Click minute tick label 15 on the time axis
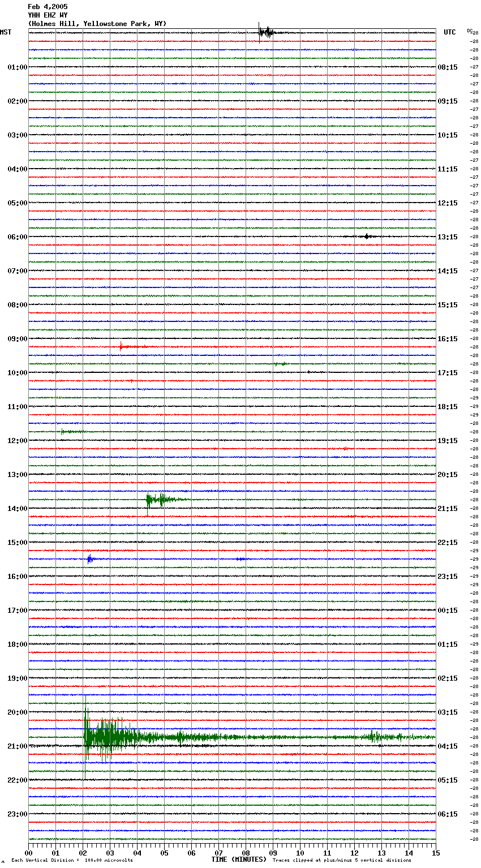This screenshot has width=481, height=868. (436, 853)
